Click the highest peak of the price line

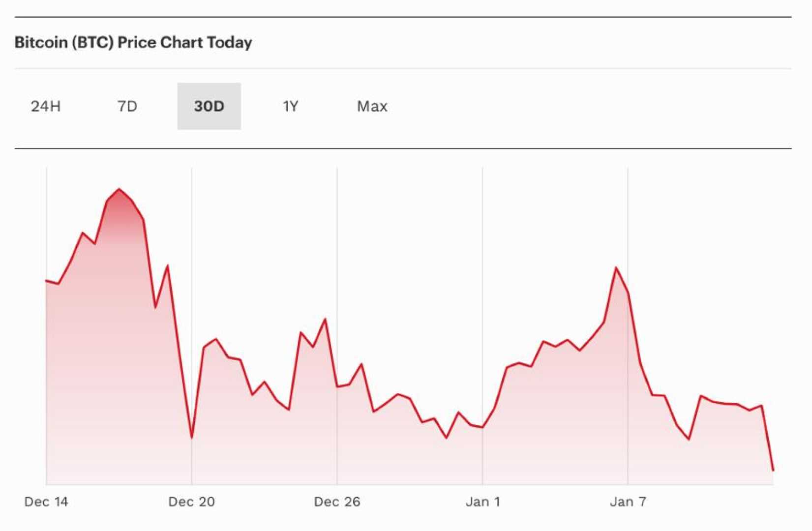pos(119,189)
